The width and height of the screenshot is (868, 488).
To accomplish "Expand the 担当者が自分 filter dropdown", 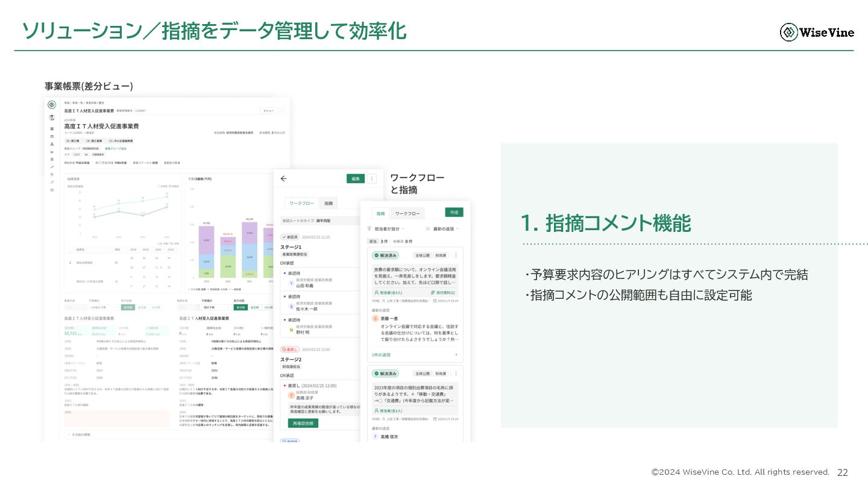I will 389,229.
